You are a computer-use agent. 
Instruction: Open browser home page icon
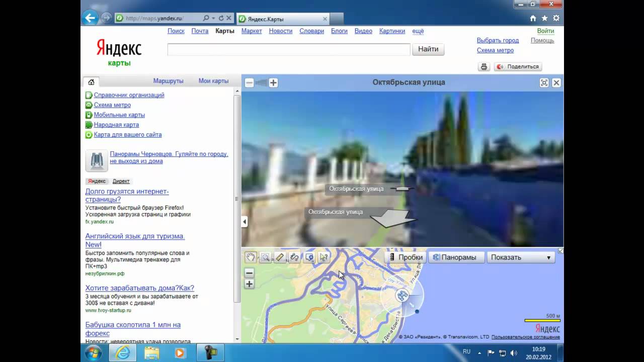coord(533,18)
